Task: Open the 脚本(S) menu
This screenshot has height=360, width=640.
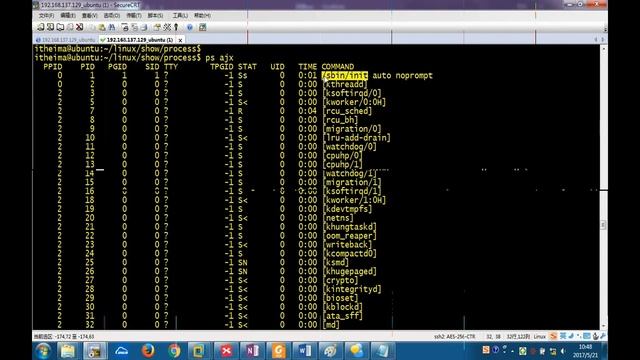Action: point(155,16)
